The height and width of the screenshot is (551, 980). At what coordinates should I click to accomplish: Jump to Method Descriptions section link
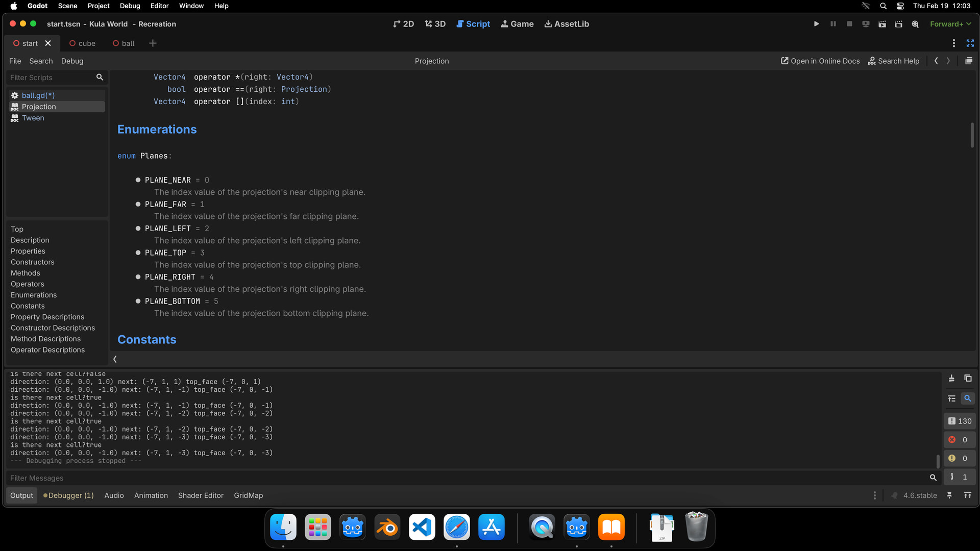(45, 339)
